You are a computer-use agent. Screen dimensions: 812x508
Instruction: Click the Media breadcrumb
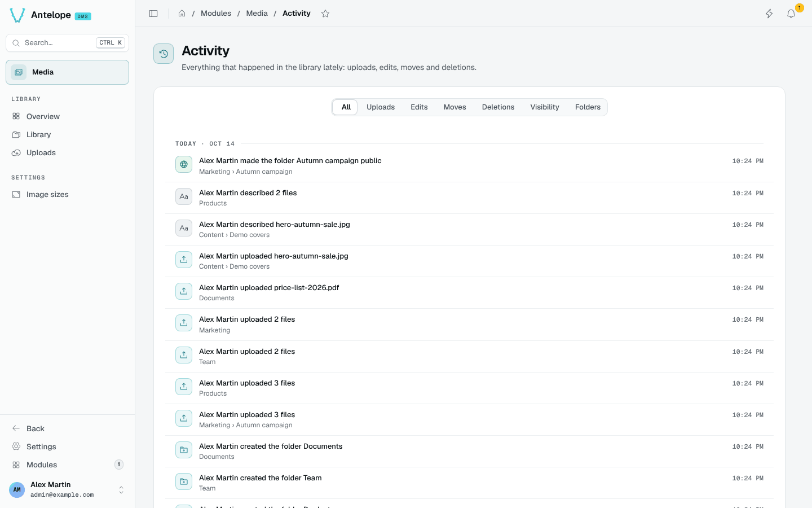(257, 14)
